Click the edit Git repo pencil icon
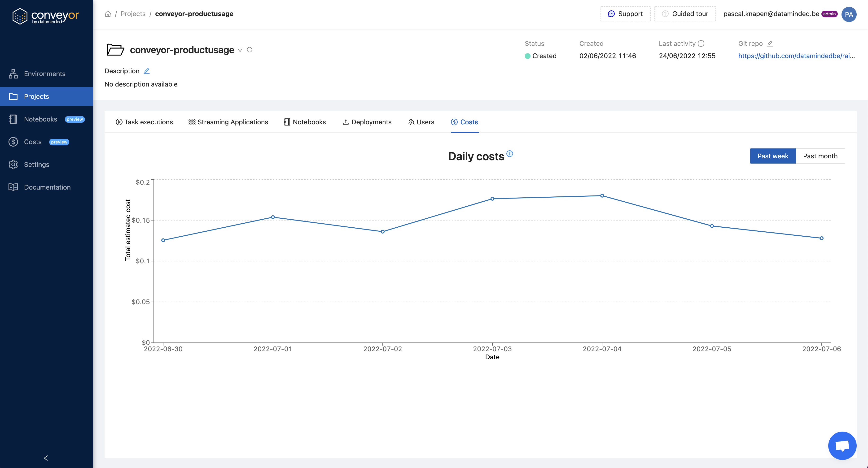The width and height of the screenshot is (868, 468). click(x=770, y=43)
